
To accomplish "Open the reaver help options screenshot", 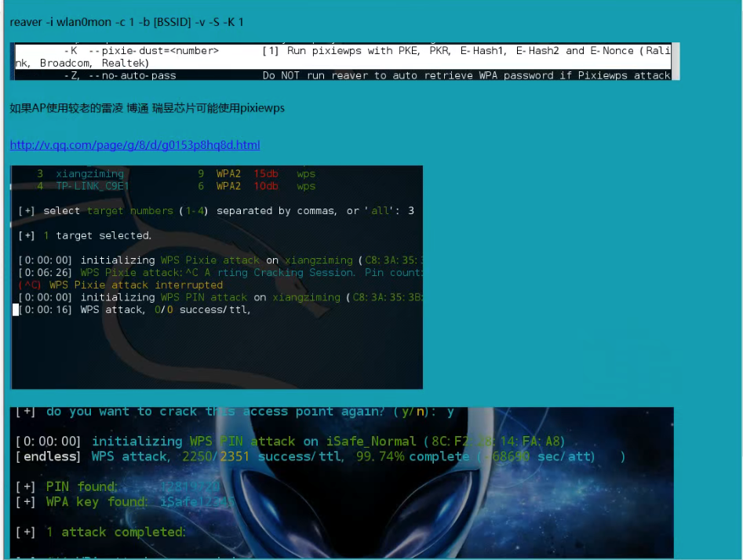I will (x=344, y=61).
